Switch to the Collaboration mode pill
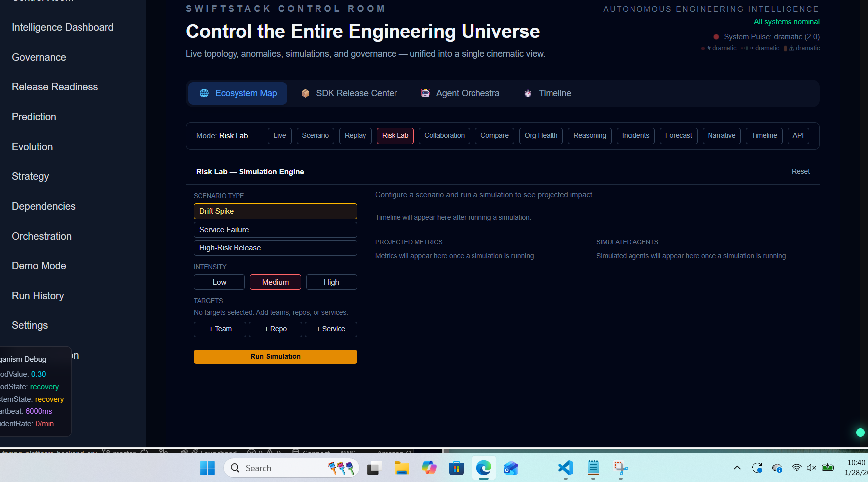Viewport: 868px width, 482px height. click(444, 135)
